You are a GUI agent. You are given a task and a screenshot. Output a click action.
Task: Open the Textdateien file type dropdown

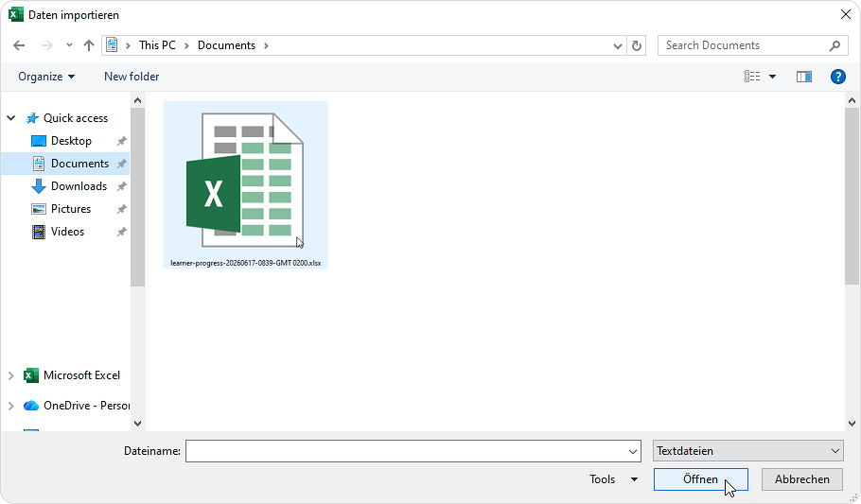[747, 451]
